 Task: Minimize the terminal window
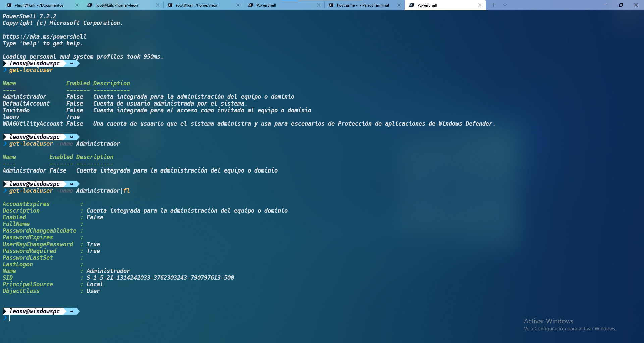click(605, 5)
